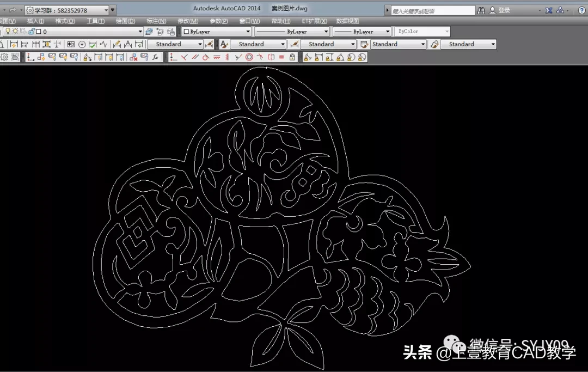Open the 修改(M) menu
Screen dimensions: 588x372
188,21
